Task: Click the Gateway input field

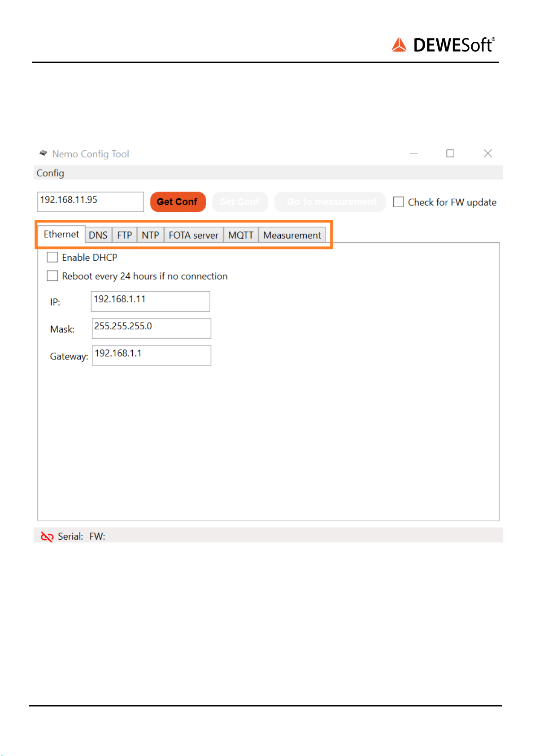Action: pos(152,355)
